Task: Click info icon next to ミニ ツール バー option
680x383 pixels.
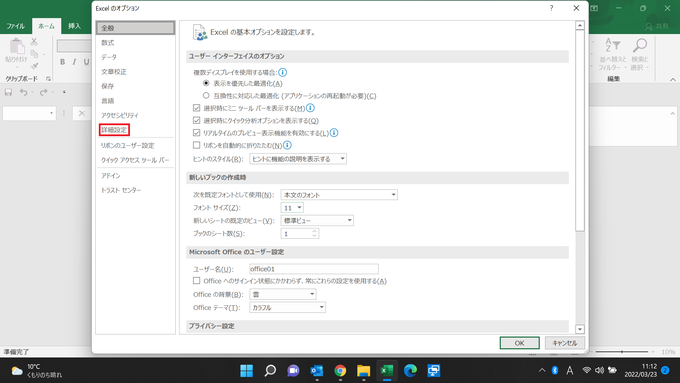Action: coord(311,108)
